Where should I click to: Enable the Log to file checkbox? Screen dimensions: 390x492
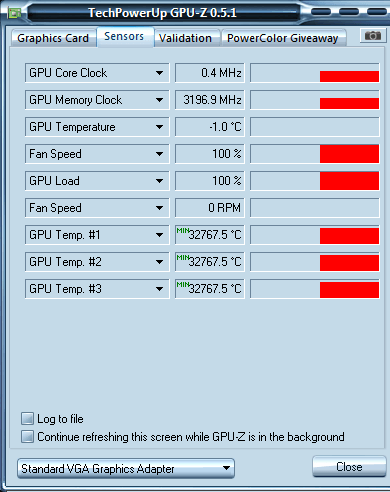point(27,418)
